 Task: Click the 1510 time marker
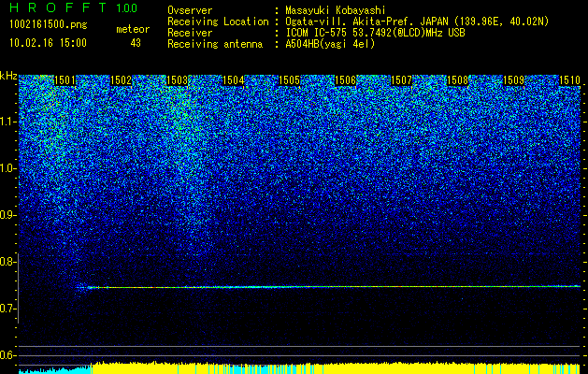click(x=569, y=80)
